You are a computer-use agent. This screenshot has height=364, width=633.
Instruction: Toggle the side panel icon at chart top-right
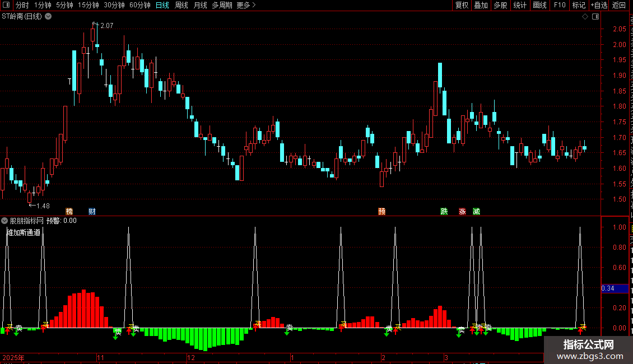coord(595,17)
